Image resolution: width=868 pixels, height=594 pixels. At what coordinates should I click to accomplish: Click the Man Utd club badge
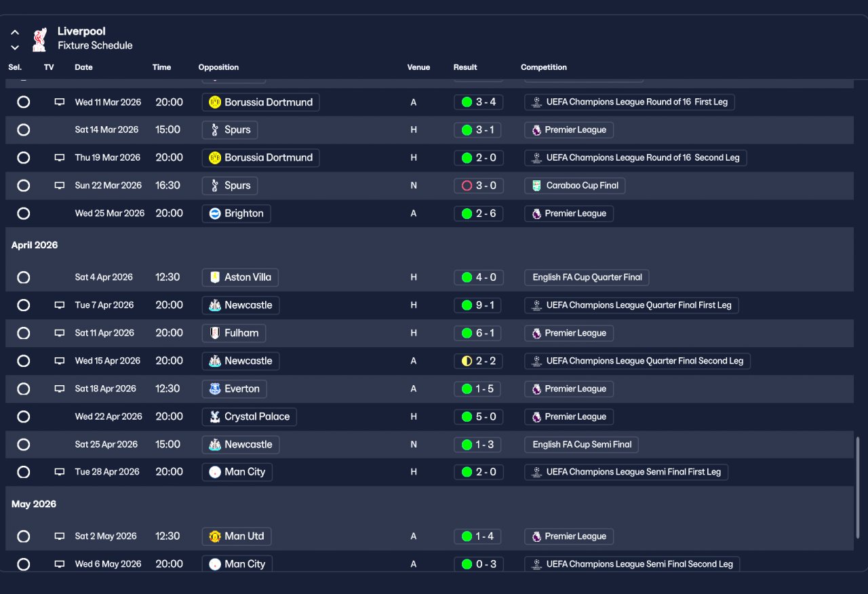pos(215,536)
